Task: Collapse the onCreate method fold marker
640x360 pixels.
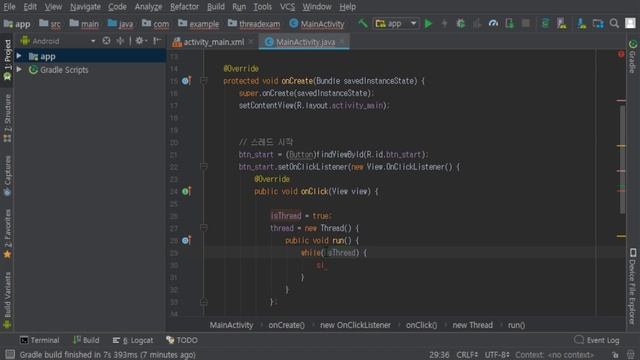Action: pos(204,81)
